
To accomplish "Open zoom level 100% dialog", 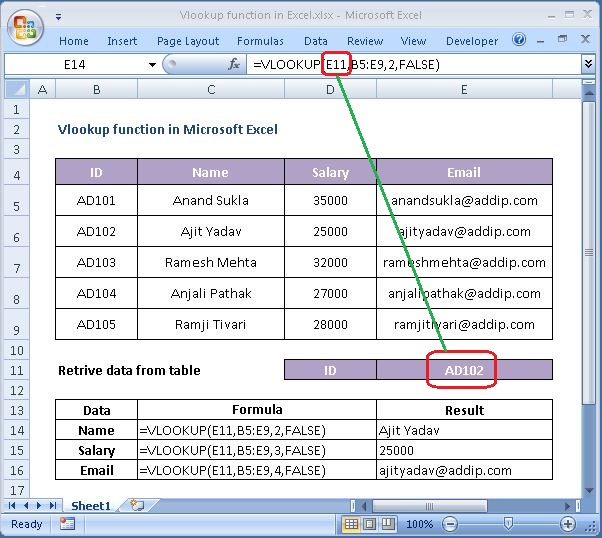I will (x=419, y=524).
